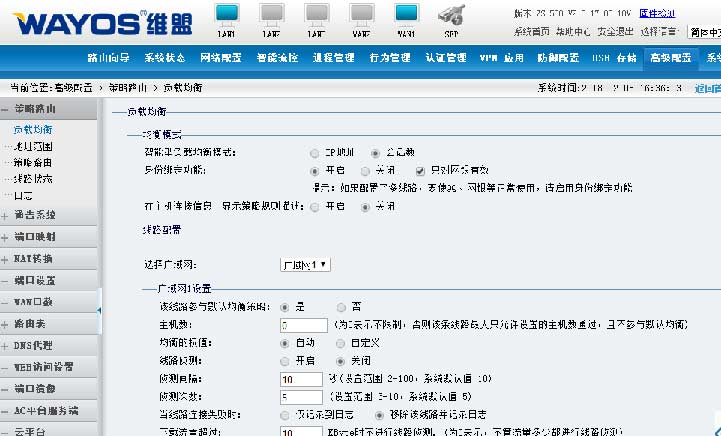The width and height of the screenshot is (721, 436).
Task: Open the language selection dropdown
Action: (x=704, y=32)
